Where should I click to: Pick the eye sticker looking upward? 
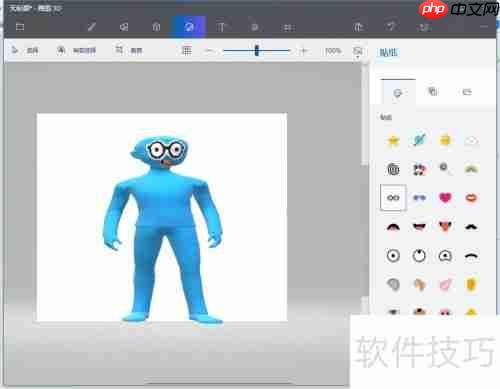[419, 256]
